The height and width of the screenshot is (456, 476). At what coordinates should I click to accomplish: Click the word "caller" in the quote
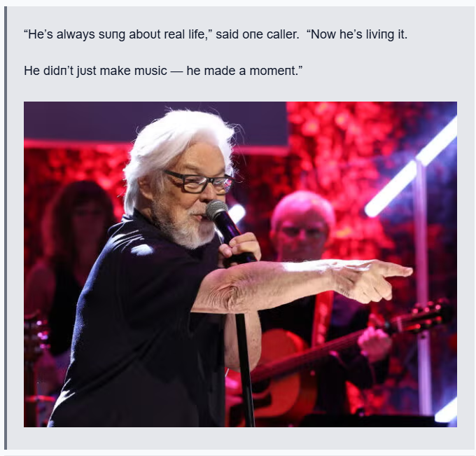[x=281, y=34]
